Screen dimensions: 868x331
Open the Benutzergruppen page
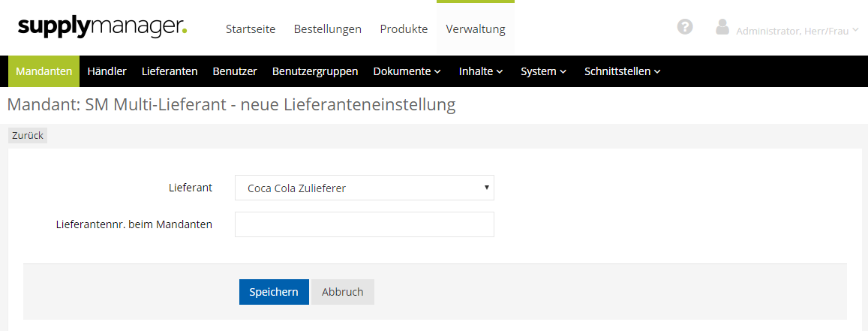315,71
